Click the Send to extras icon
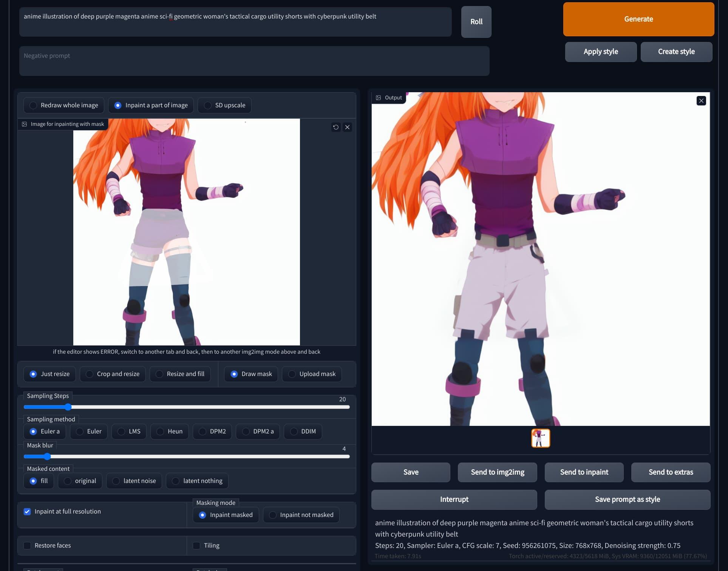The height and width of the screenshot is (571, 728). [671, 472]
